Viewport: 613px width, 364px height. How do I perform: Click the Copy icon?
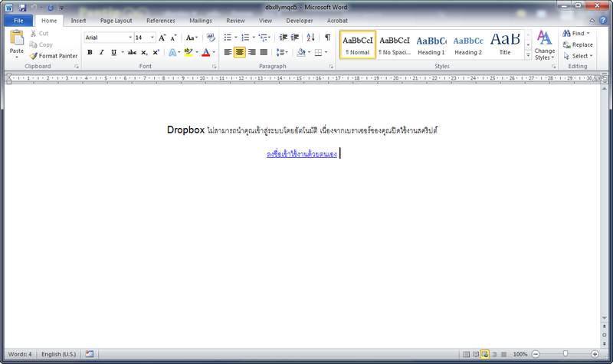tap(33, 44)
